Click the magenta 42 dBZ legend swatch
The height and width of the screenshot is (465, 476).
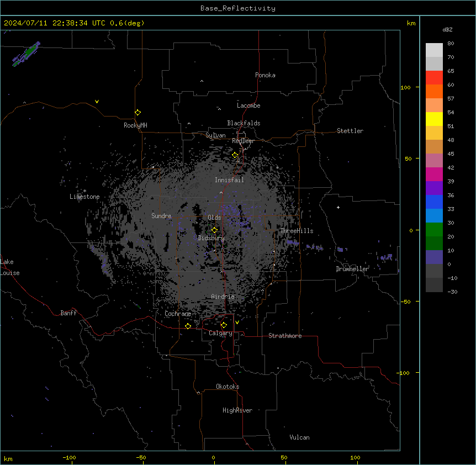point(434,174)
